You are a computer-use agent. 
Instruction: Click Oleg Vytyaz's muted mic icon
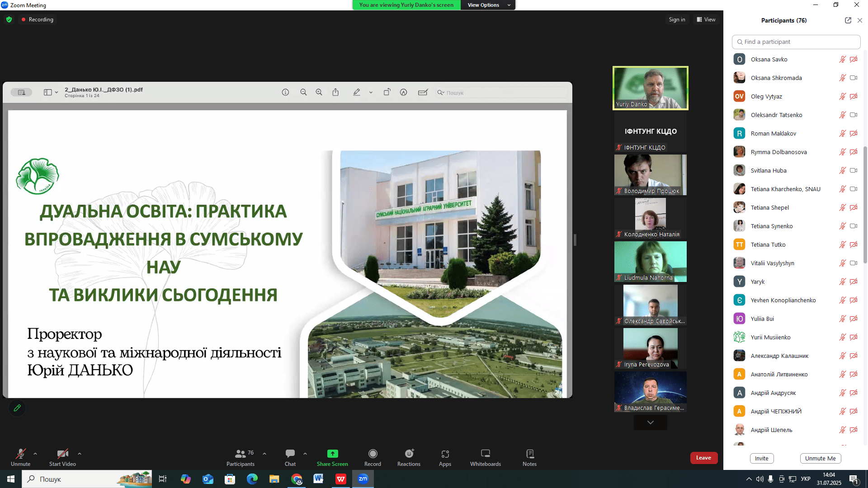click(842, 96)
